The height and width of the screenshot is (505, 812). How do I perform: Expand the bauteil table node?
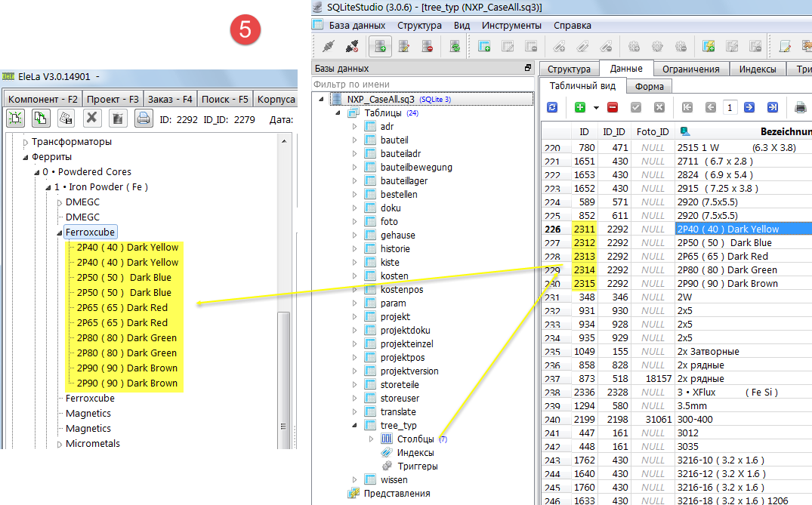[x=354, y=140]
